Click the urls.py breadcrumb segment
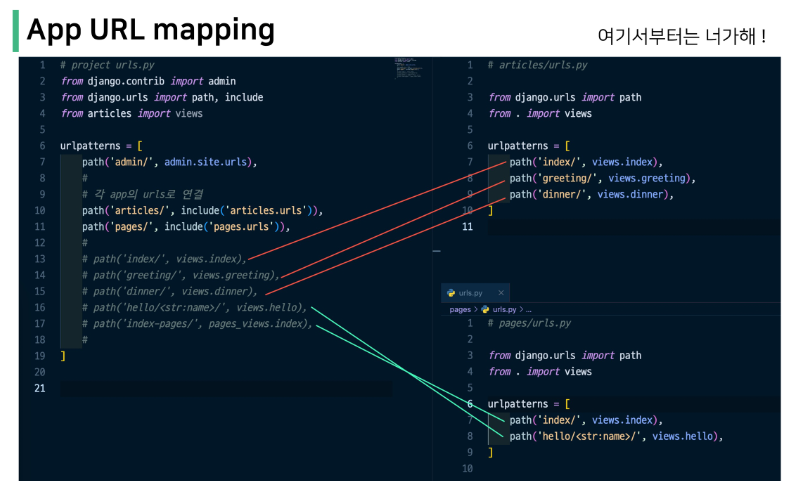The width and height of the screenshot is (797, 481). coord(504,309)
